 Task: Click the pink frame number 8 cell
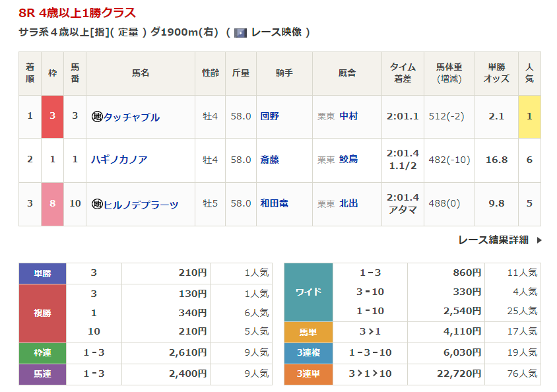tap(53, 204)
